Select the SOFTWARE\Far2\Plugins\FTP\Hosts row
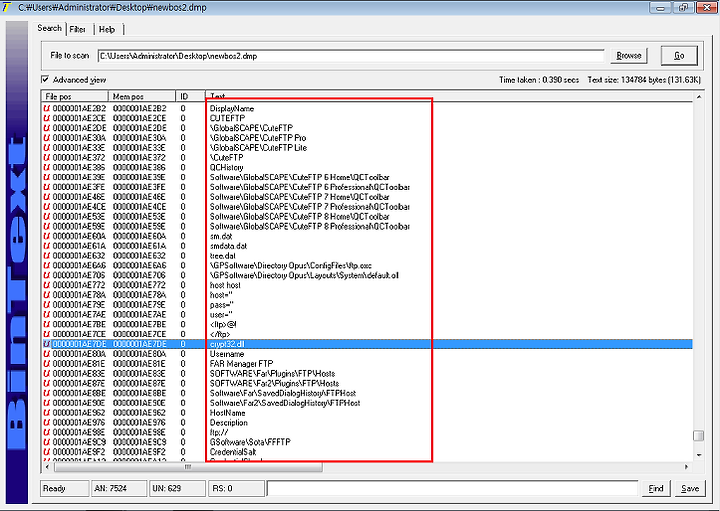Image resolution: width=720 pixels, height=511 pixels. pyautogui.click(x=367, y=383)
